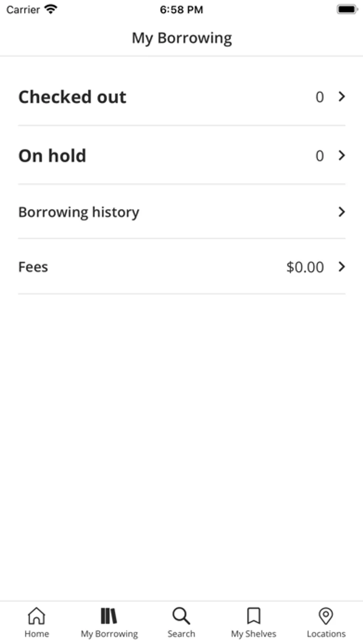The width and height of the screenshot is (363, 644).
Task: Tap the battery indicator icon
Action: tap(347, 9)
